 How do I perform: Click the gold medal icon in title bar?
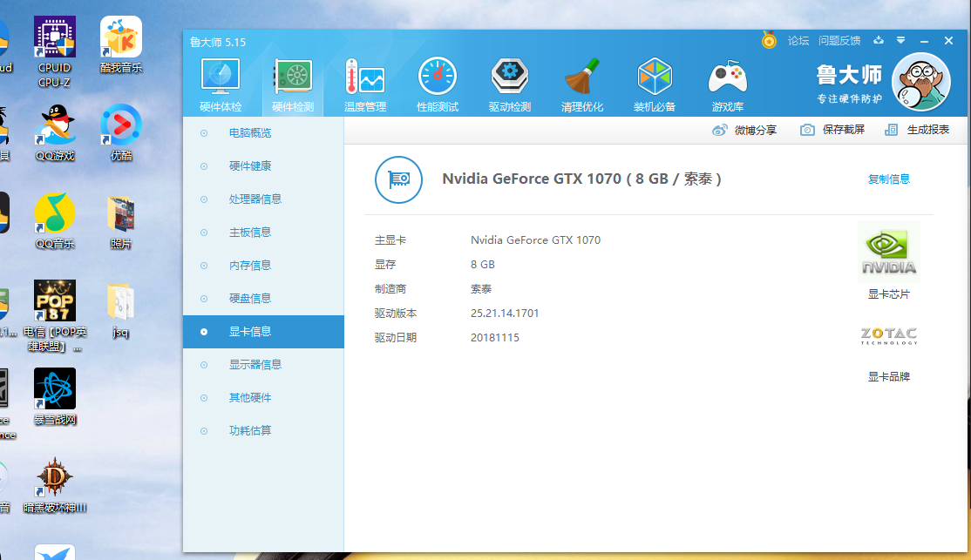pyautogui.click(x=769, y=41)
